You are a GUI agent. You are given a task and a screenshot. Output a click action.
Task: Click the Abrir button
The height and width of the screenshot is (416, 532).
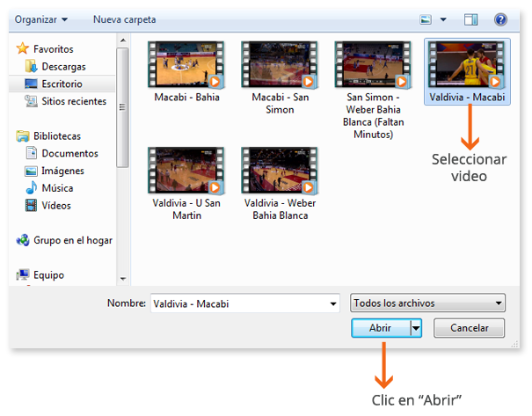(381, 328)
